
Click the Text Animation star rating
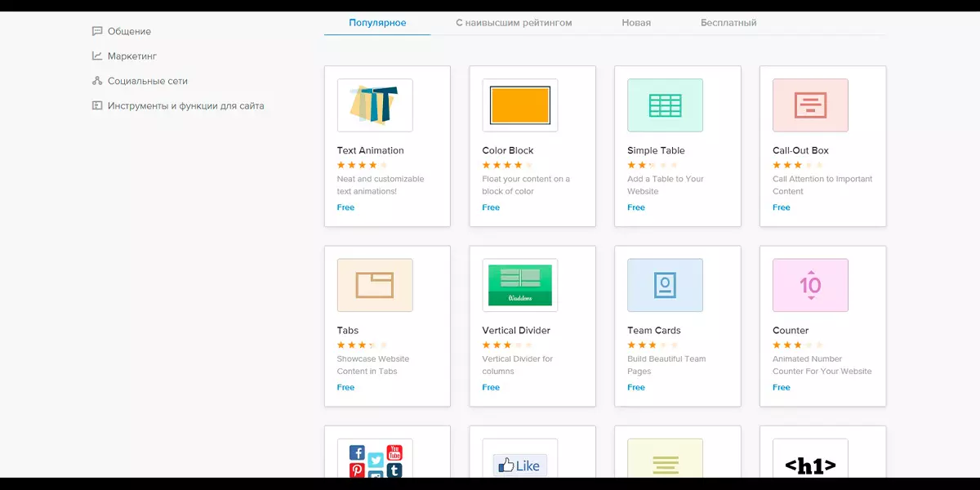(363, 165)
